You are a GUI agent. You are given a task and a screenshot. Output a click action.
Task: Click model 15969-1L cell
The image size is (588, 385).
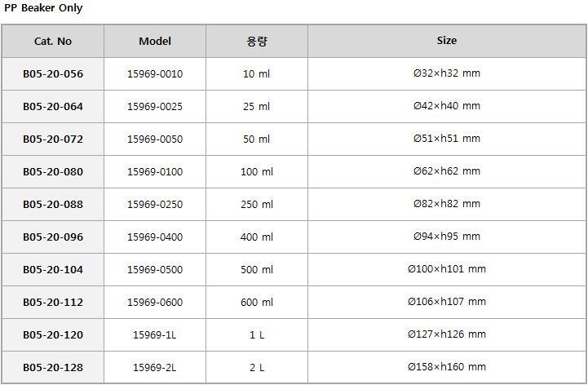click(x=155, y=334)
